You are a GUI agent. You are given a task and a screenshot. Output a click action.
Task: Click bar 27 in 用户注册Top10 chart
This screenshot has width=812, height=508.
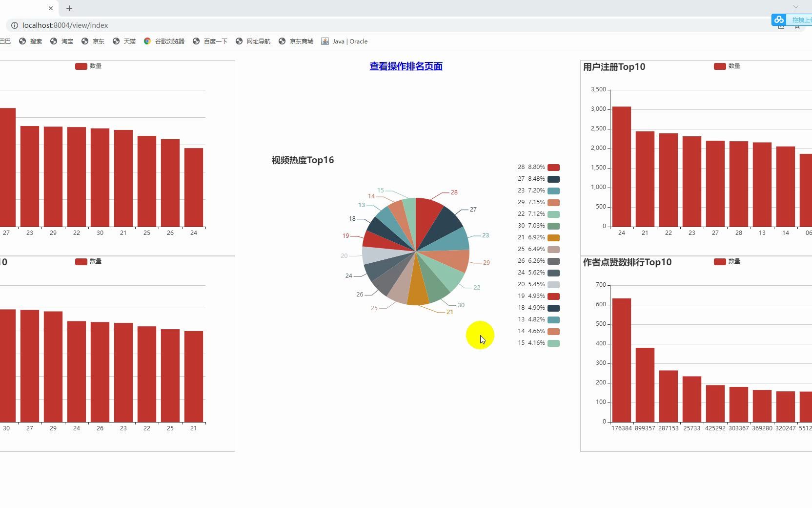pos(715,184)
